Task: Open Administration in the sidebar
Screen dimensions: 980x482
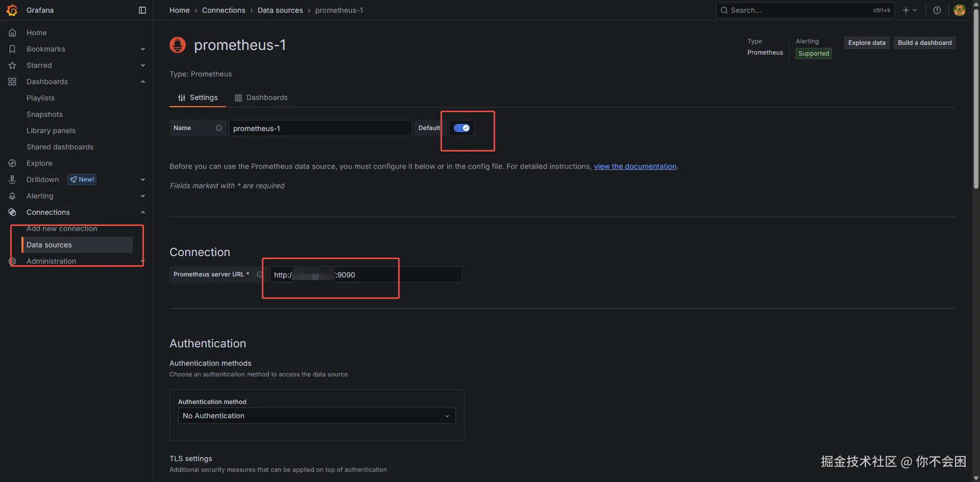Action: (51, 261)
